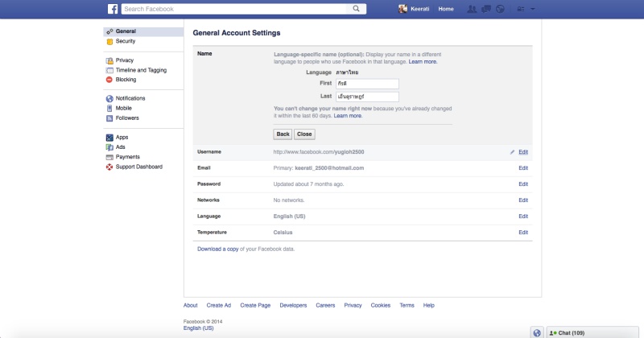Image resolution: width=644 pixels, height=338 pixels.
Task: Click the Privacy lock icon in sidebar
Action: [109, 60]
